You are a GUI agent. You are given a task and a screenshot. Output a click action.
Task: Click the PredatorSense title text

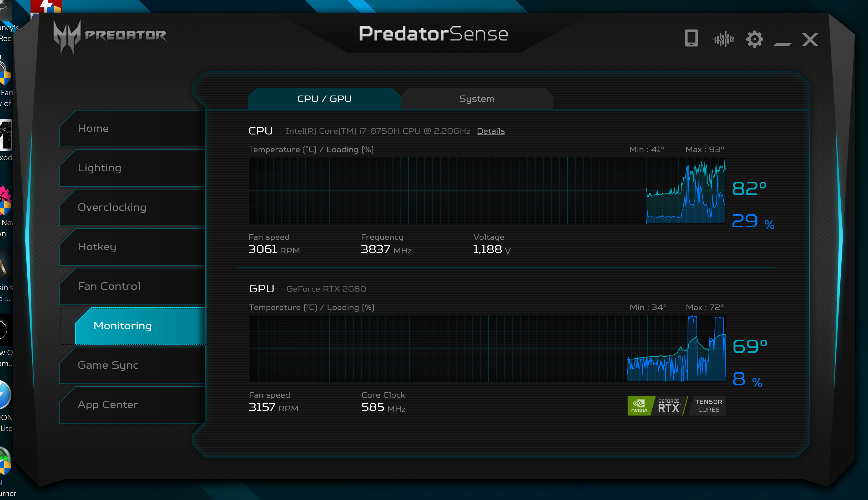point(433,34)
